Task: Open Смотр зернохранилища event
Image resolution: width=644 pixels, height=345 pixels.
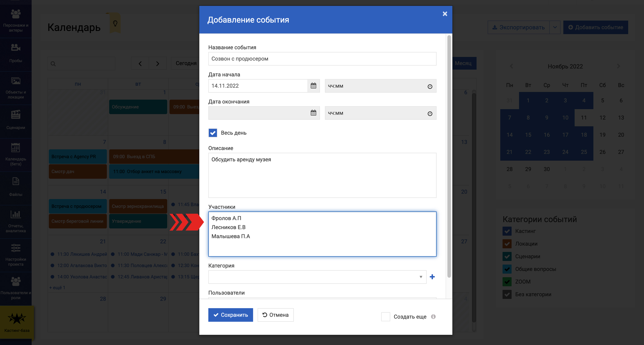Action: point(138,206)
